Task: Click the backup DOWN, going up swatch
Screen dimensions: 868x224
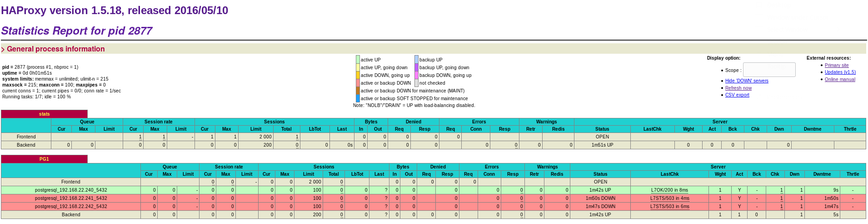Action: [416, 75]
